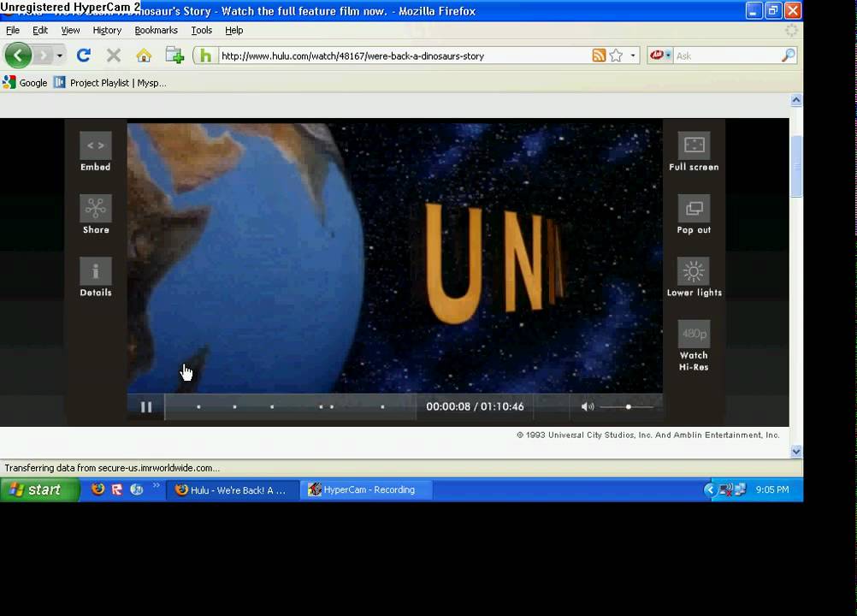Click the Transferring data status bar text

[112, 468]
